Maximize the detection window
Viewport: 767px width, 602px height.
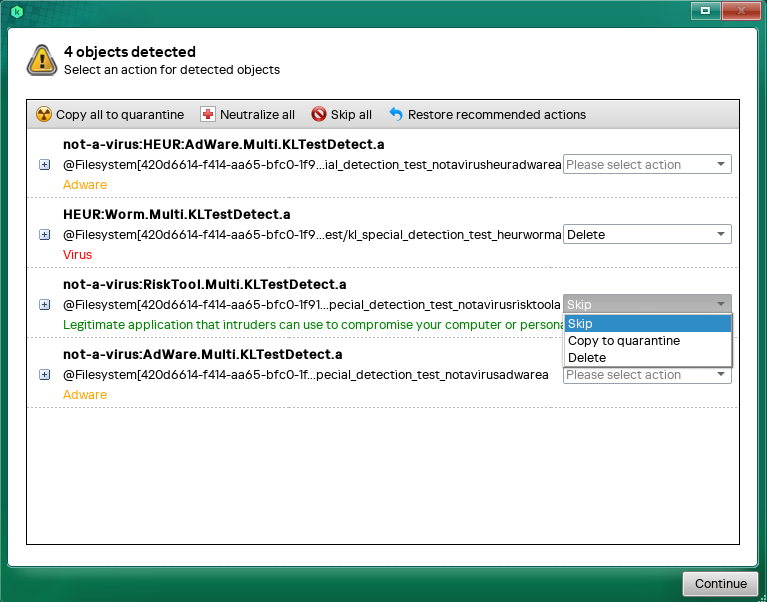pos(705,10)
